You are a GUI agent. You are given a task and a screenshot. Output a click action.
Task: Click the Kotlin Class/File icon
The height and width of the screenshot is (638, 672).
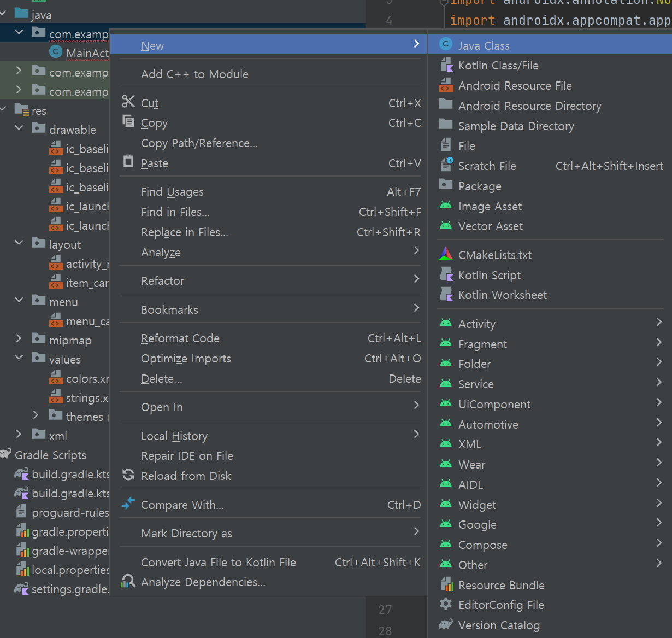click(446, 65)
